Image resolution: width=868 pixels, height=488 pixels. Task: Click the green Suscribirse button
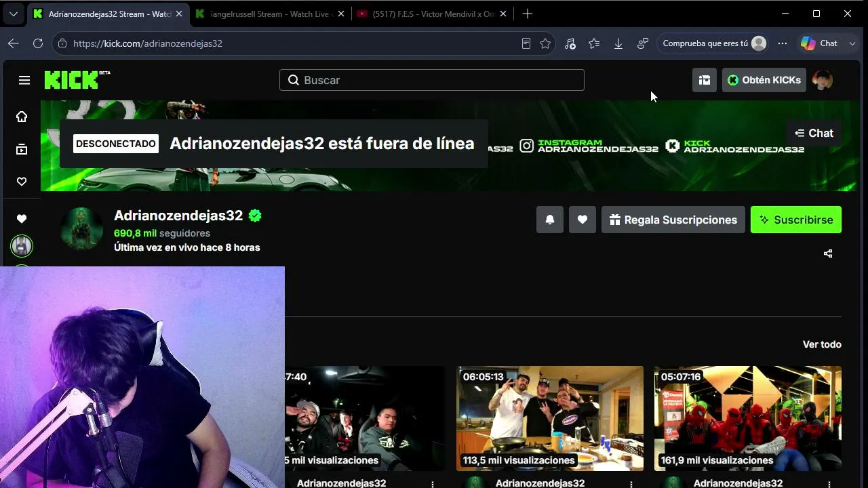pyautogui.click(x=796, y=220)
